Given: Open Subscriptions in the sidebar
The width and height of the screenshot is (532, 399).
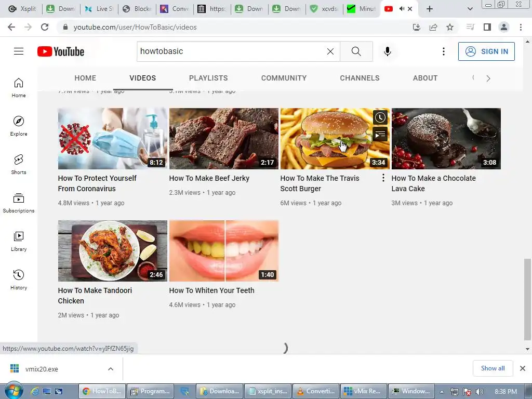Looking at the screenshot, I should click(19, 203).
